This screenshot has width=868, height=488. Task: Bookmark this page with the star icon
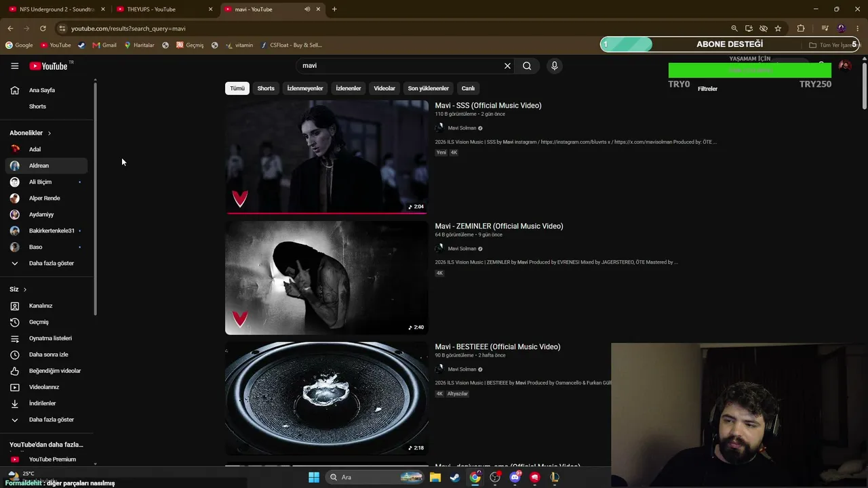click(778, 28)
